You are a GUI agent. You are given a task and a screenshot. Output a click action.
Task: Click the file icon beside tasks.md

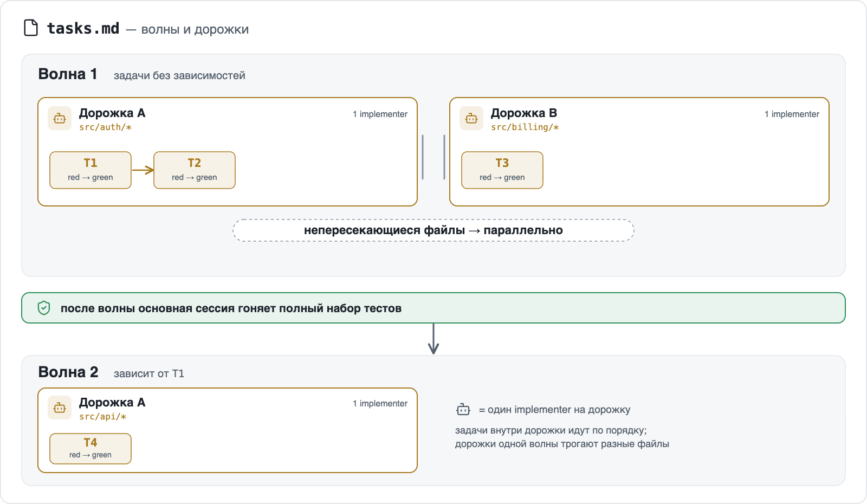31,28
